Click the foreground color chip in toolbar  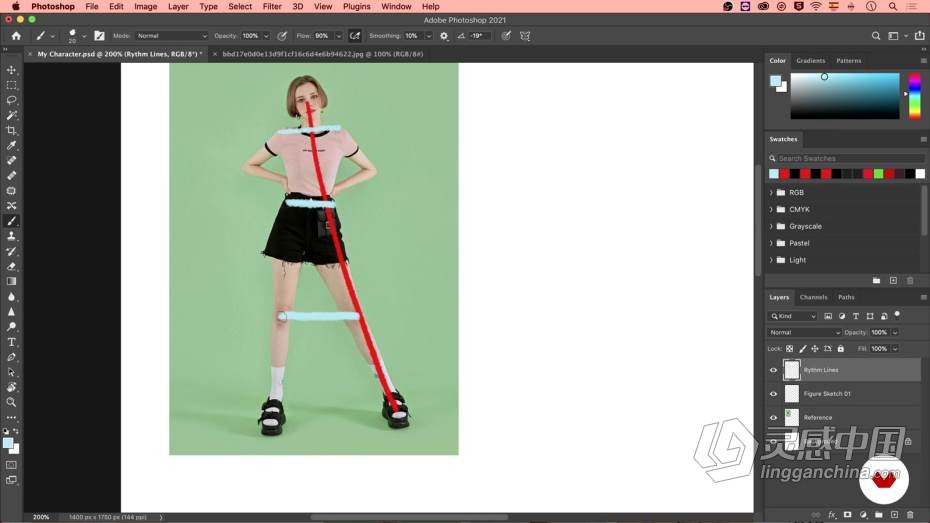click(x=7, y=443)
